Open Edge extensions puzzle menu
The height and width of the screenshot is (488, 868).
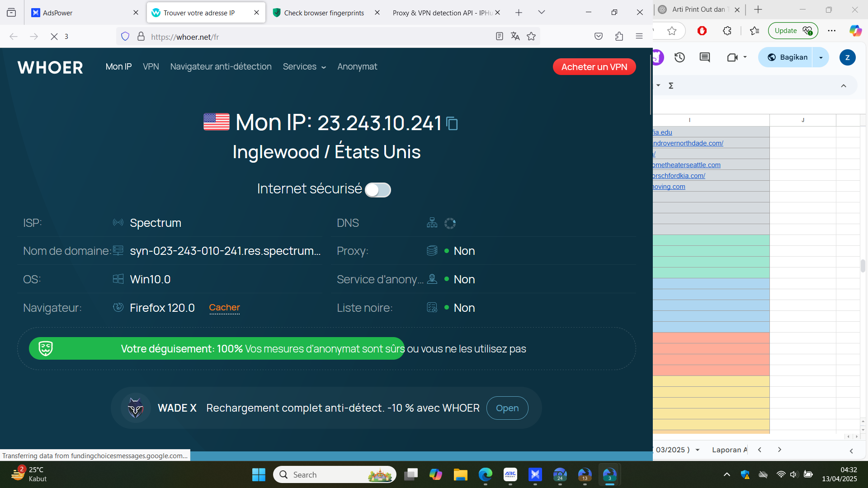(727, 31)
